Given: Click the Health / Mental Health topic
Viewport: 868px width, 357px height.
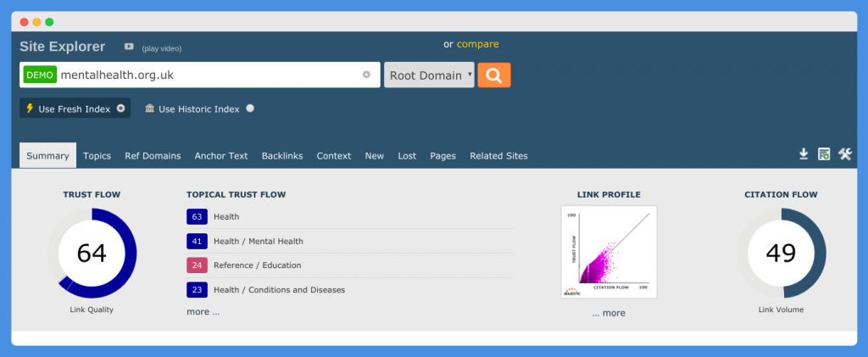Looking at the screenshot, I should 259,241.
